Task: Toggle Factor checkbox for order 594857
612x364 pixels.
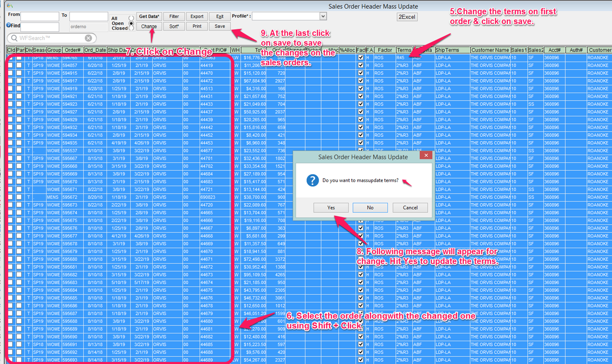Action: click(x=361, y=65)
